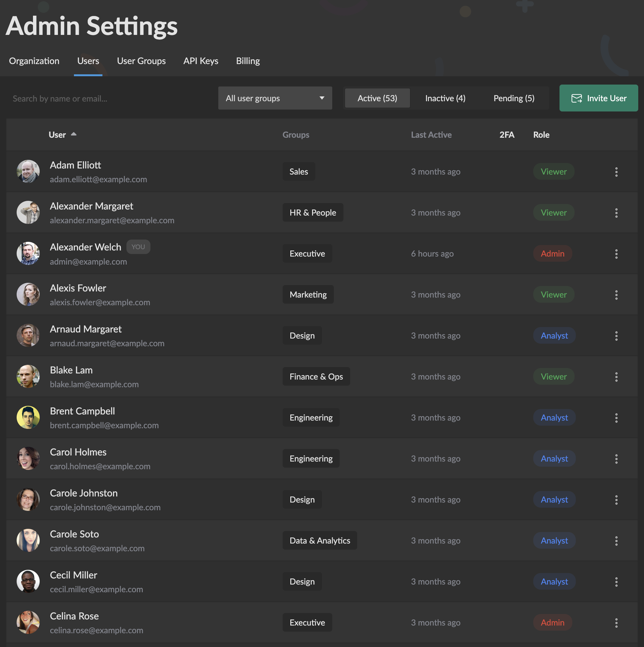Show Inactive (4) users
This screenshot has height=647, width=644.
(x=445, y=98)
